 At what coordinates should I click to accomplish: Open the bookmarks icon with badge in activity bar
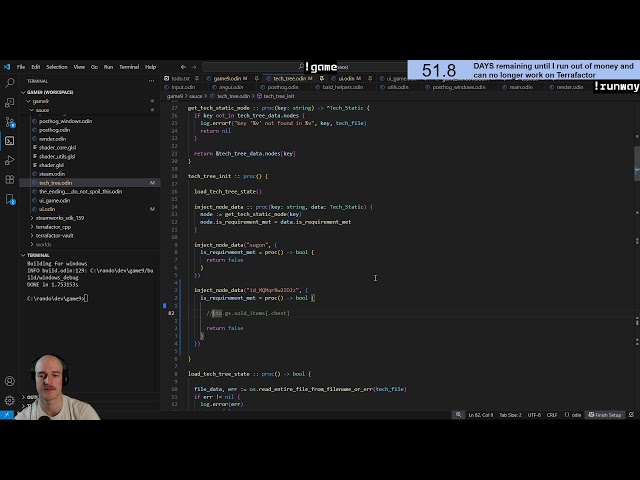coord(10,199)
